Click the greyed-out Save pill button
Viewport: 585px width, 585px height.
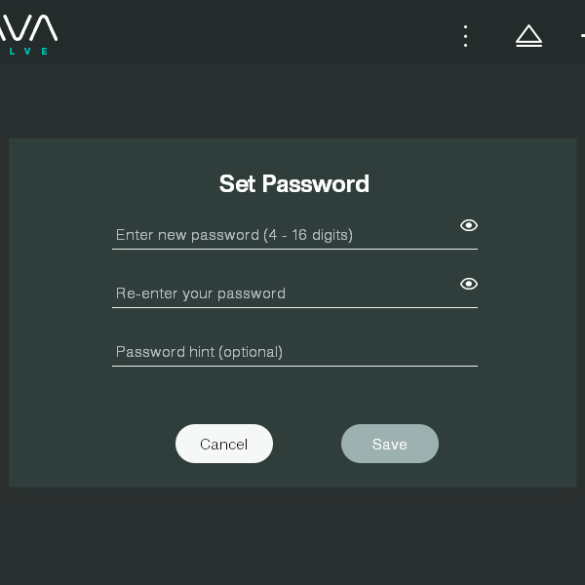click(x=390, y=444)
